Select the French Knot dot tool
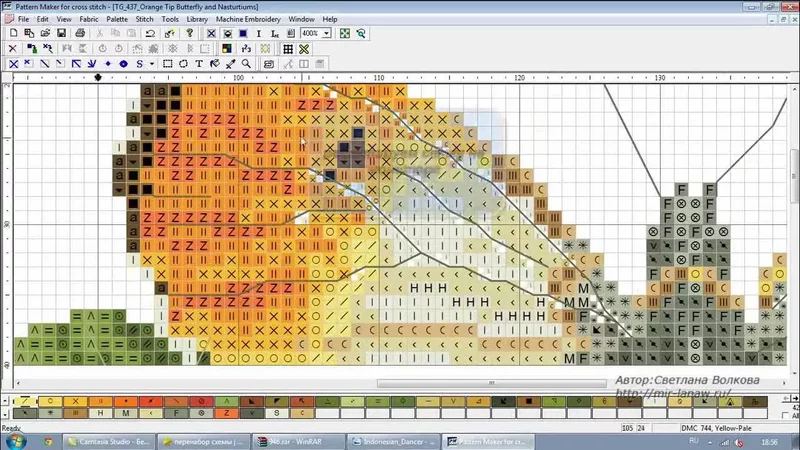This screenshot has width=800, height=450. (x=108, y=64)
